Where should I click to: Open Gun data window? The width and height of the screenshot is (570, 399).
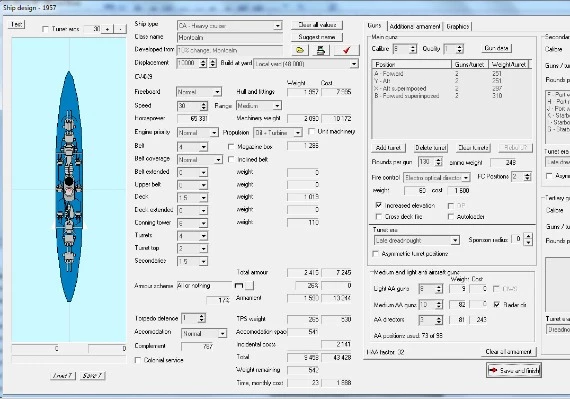click(497, 48)
